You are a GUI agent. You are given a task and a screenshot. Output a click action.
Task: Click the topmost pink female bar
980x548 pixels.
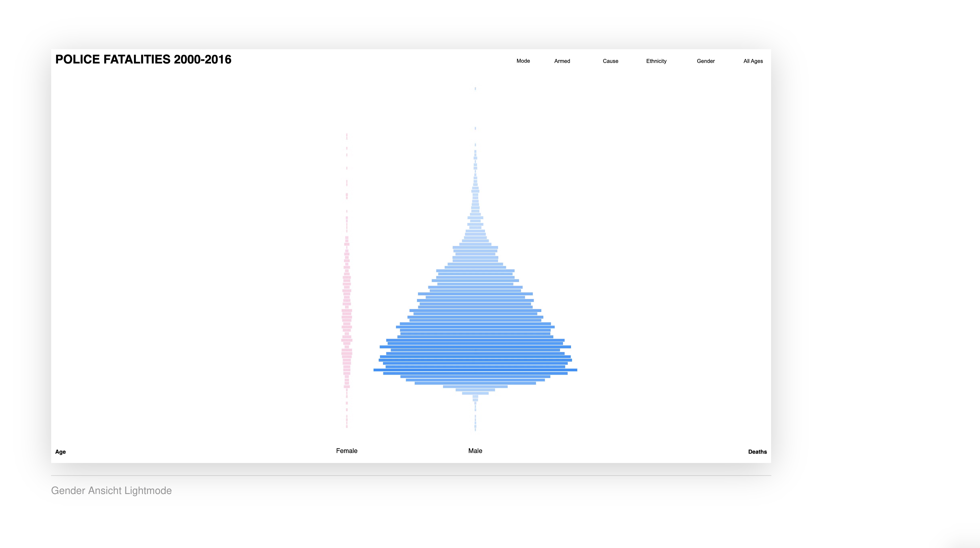347,135
